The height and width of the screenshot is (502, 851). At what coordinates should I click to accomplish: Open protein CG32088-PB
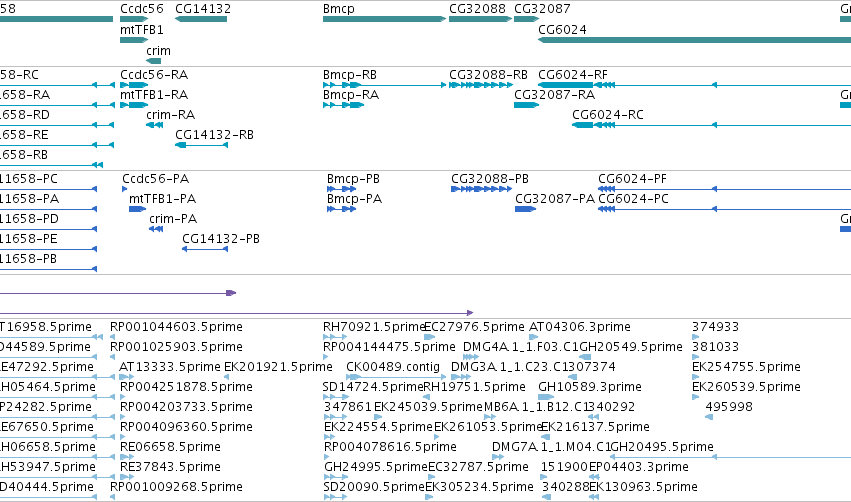(490, 179)
